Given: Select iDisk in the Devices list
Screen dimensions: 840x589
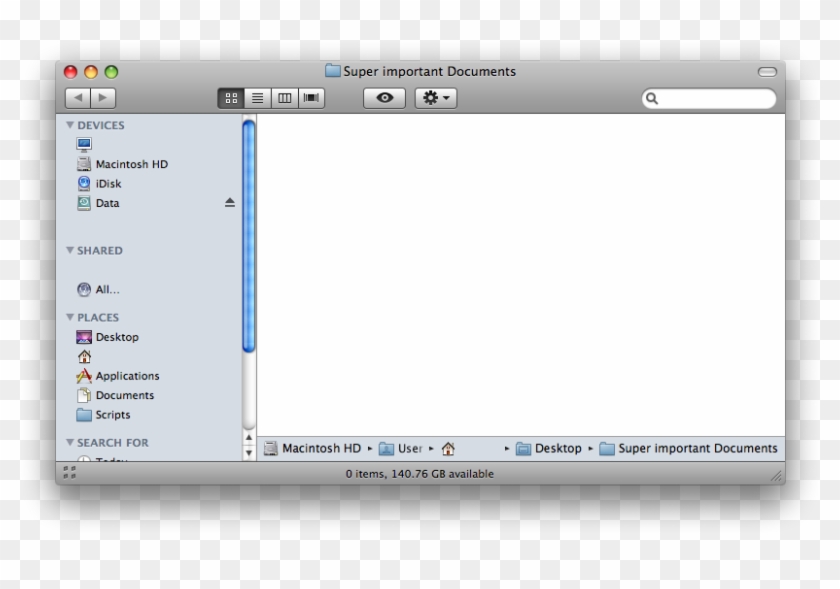Looking at the screenshot, I should tap(108, 183).
